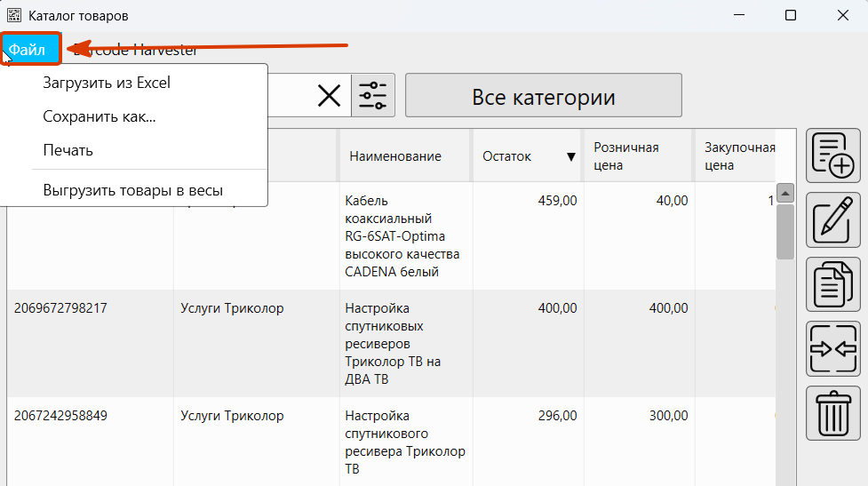Open the Barcode Harvester menu

point(136,50)
